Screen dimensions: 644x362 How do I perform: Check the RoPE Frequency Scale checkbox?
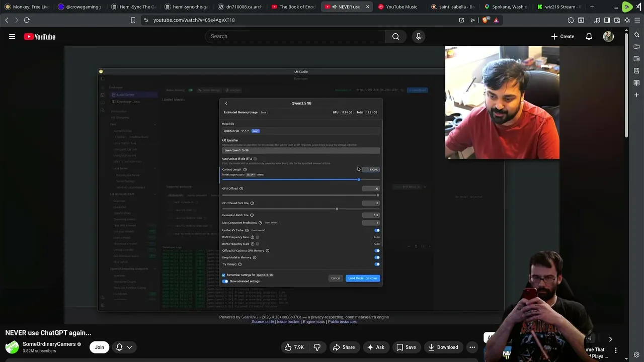(x=258, y=244)
